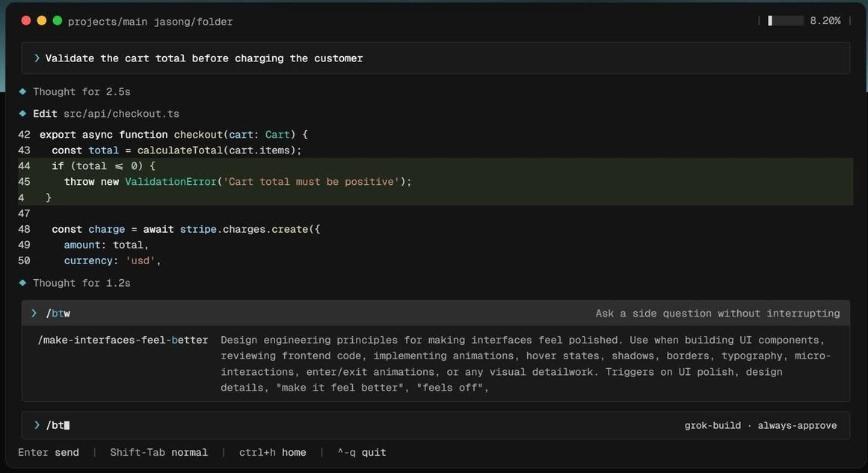Screen dimensions: 868x473
Task: Click the string 'Cart total must be positive'
Action: pos(311,182)
